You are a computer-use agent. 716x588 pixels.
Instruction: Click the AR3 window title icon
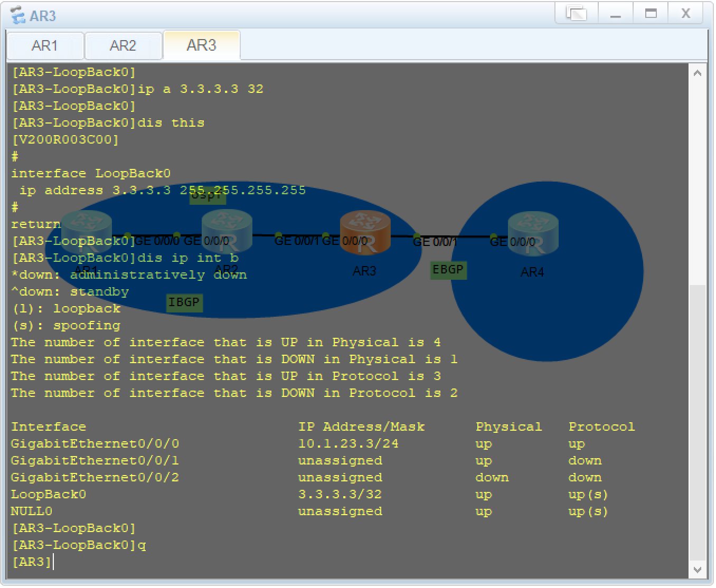coord(18,15)
